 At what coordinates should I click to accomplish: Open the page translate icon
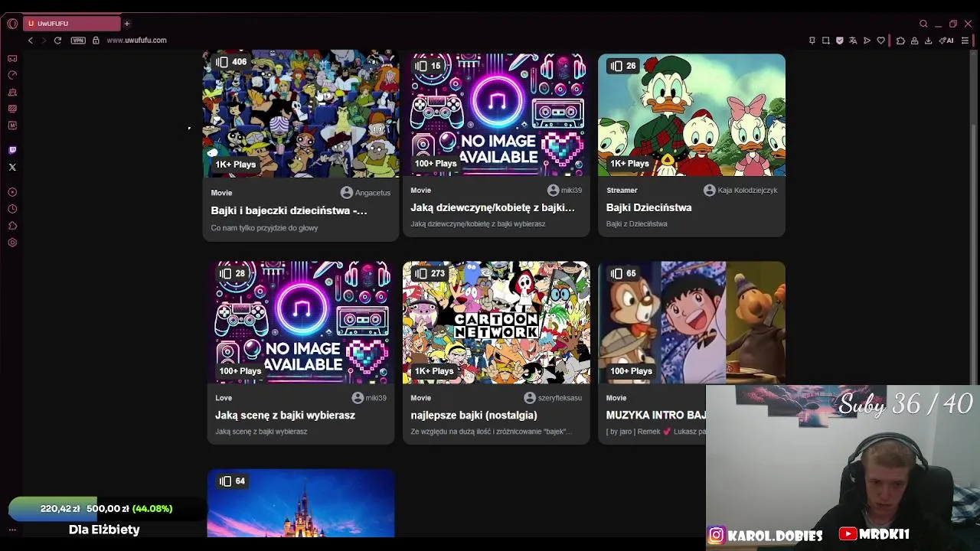854,41
